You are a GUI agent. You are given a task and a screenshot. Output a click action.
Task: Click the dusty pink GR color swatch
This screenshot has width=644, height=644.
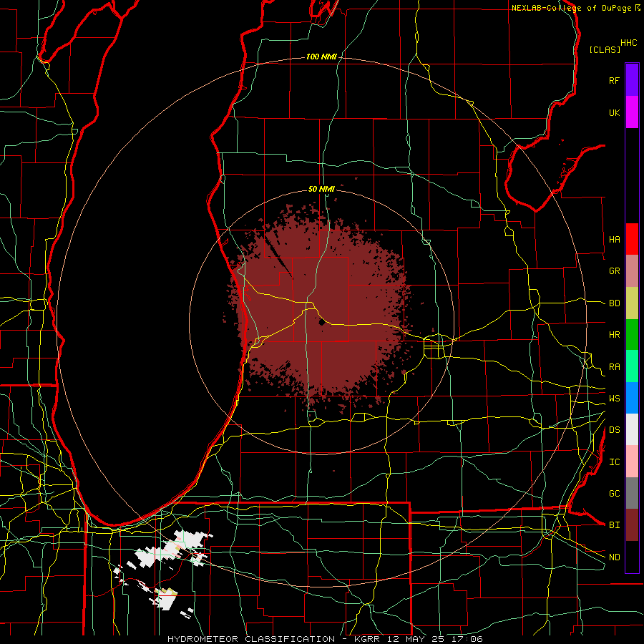click(632, 271)
